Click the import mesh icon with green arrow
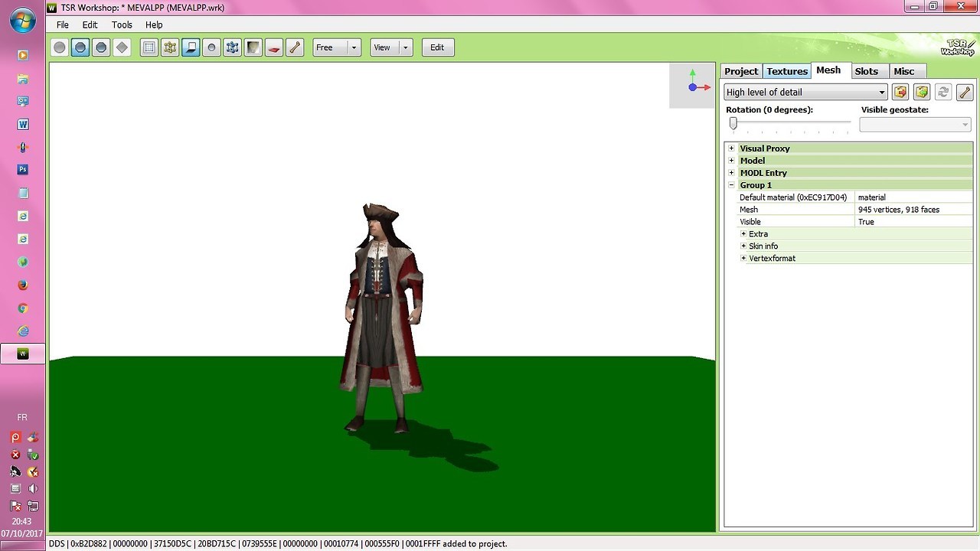The height and width of the screenshot is (551, 980). (922, 92)
